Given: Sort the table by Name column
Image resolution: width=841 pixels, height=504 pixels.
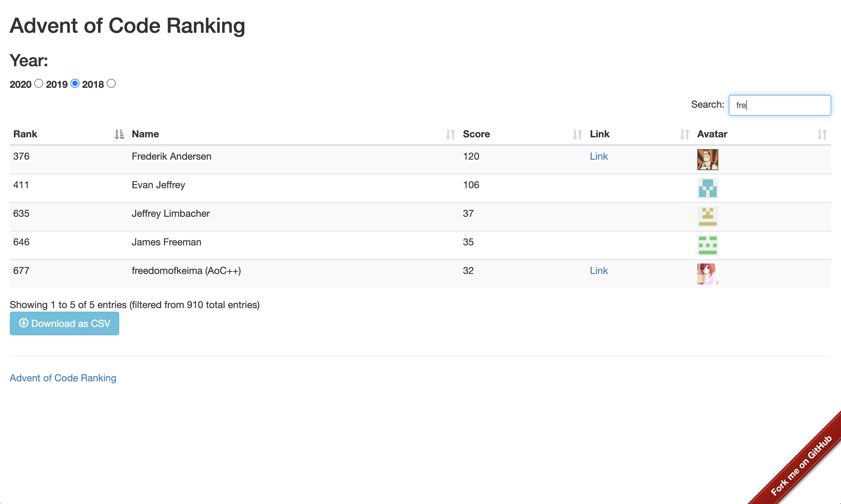Looking at the screenshot, I should [450, 134].
